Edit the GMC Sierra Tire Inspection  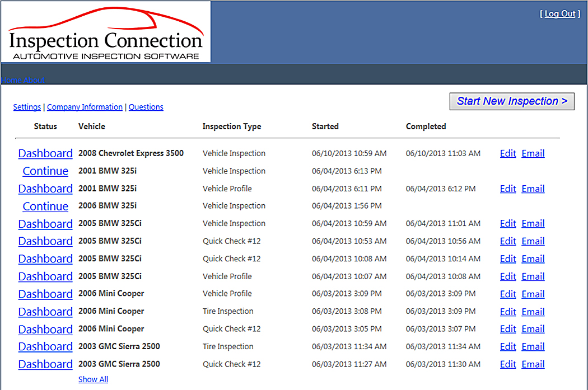click(x=508, y=346)
